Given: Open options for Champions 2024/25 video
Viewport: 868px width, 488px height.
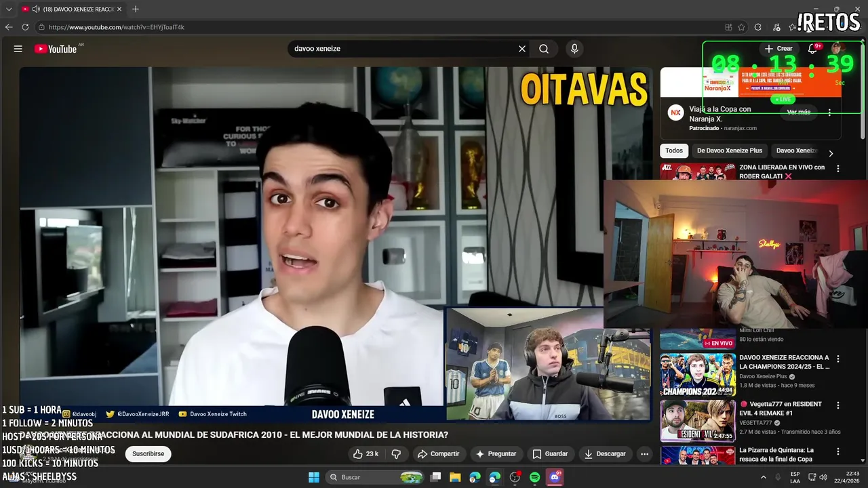Looking at the screenshot, I should point(838,359).
